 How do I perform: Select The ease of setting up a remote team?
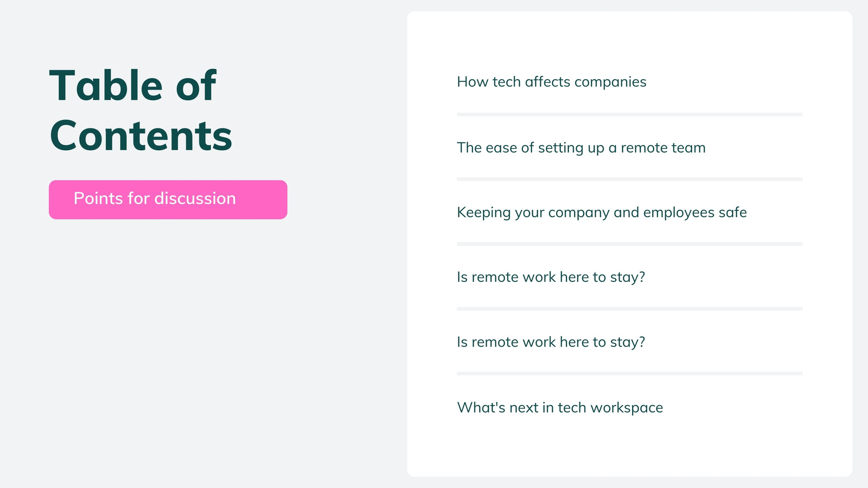click(581, 148)
